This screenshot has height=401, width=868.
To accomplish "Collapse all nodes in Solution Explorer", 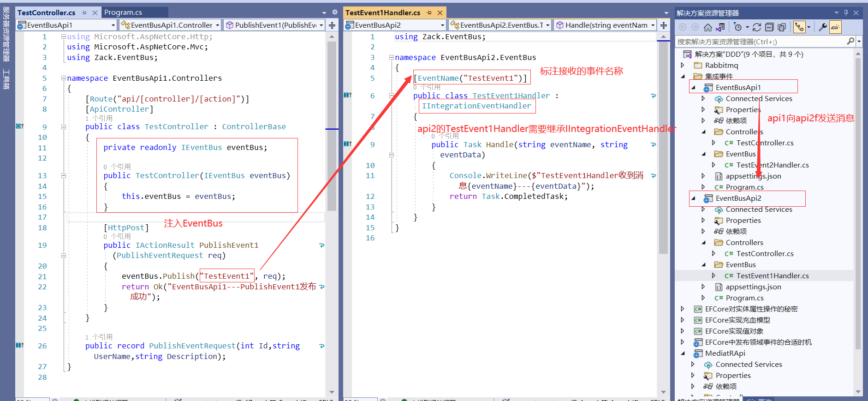I will 769,27.
